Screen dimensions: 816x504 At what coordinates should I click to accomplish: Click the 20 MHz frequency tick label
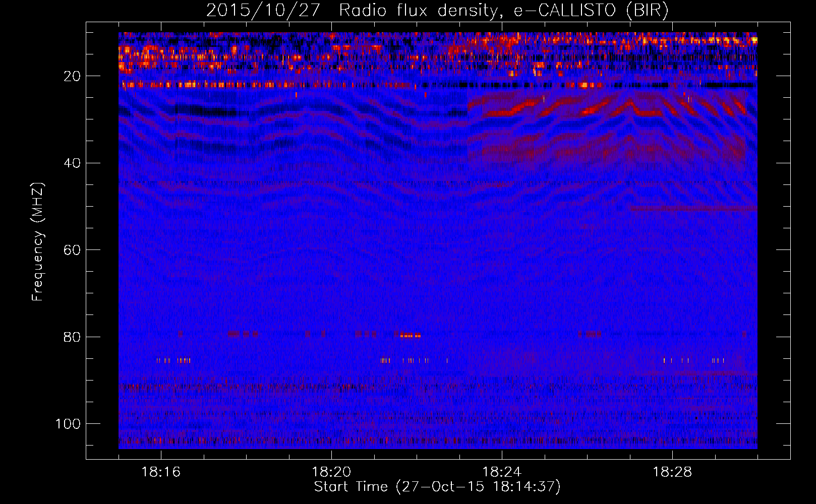click(72, 76)
